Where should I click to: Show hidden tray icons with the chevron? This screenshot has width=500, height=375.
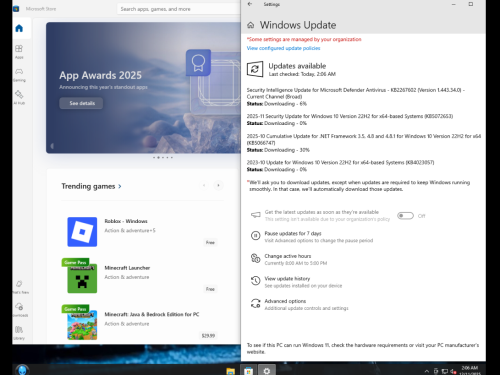tap(427, 371)
